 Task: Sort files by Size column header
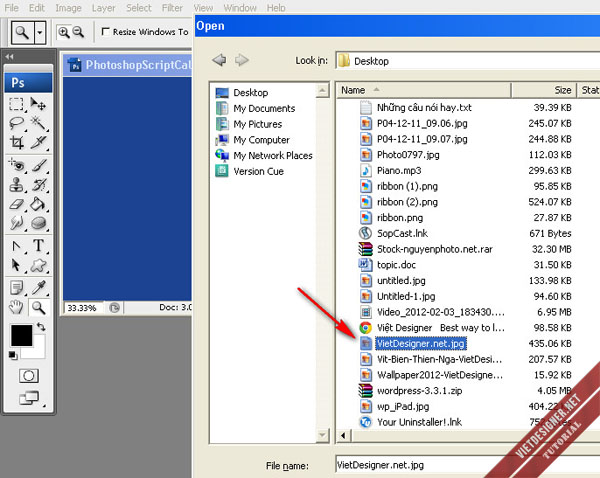pos(544,90)
